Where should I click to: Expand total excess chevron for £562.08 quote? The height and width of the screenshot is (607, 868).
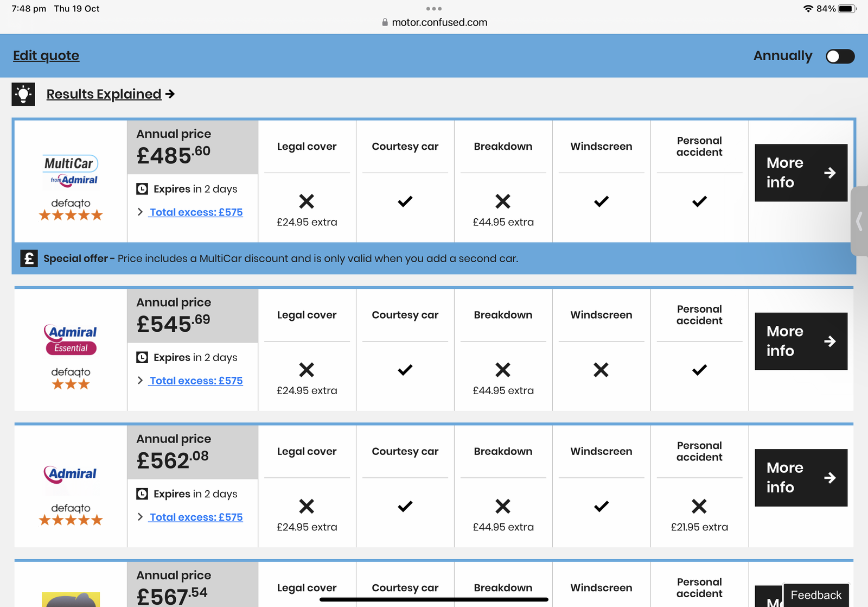[141, 517]
